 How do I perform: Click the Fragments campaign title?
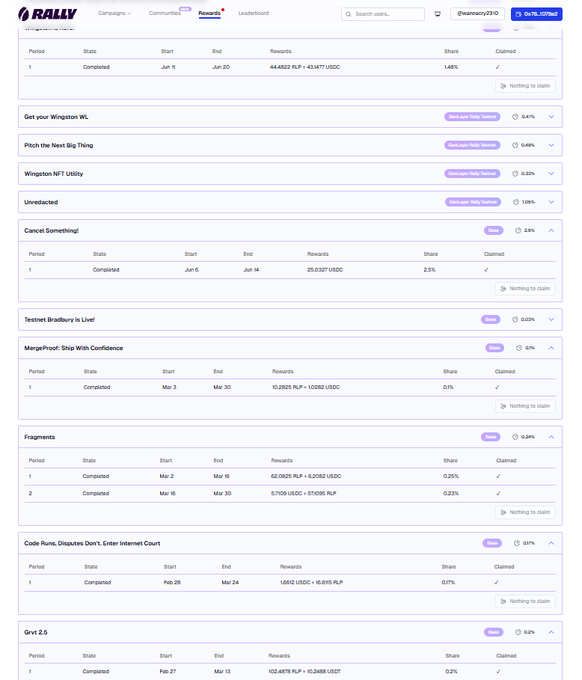[39, 437]
